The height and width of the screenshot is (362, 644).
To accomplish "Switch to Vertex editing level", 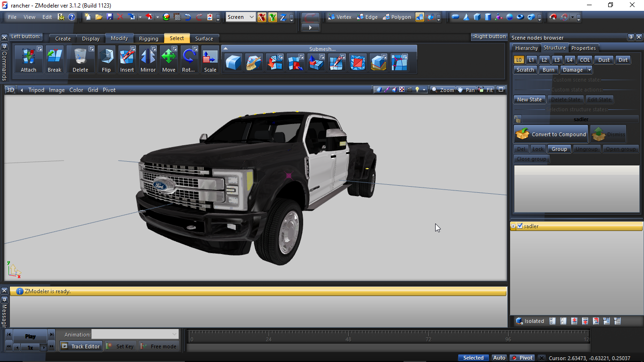I will 339,17.
